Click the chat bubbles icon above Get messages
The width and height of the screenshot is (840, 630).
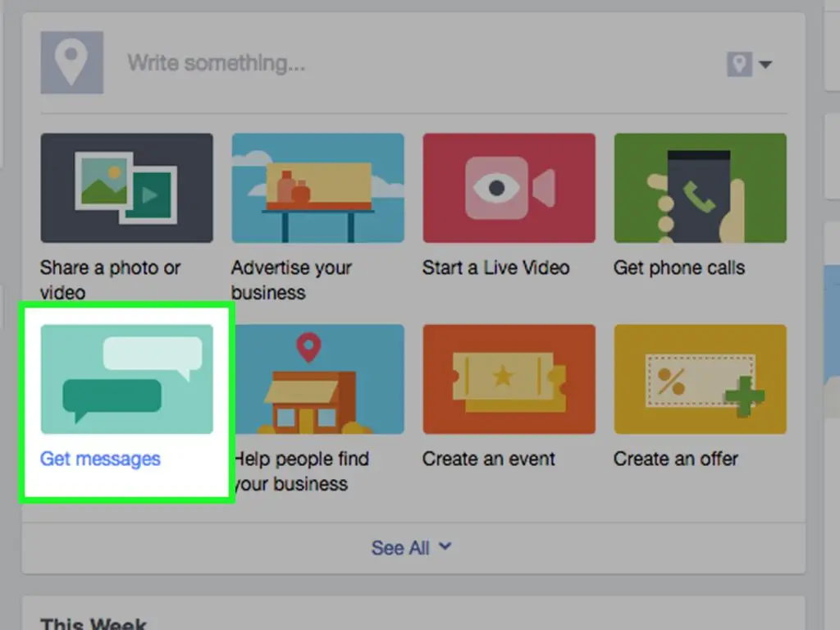126,378
